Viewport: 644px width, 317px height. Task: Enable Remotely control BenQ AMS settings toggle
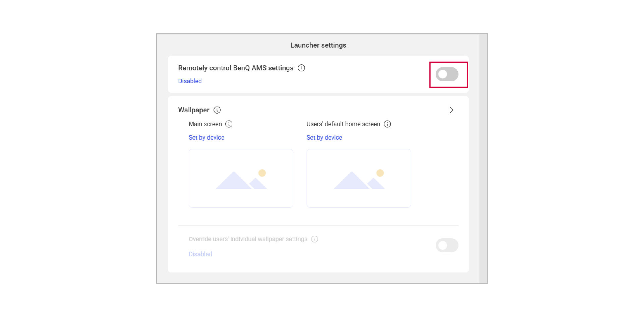click(447, 74)
